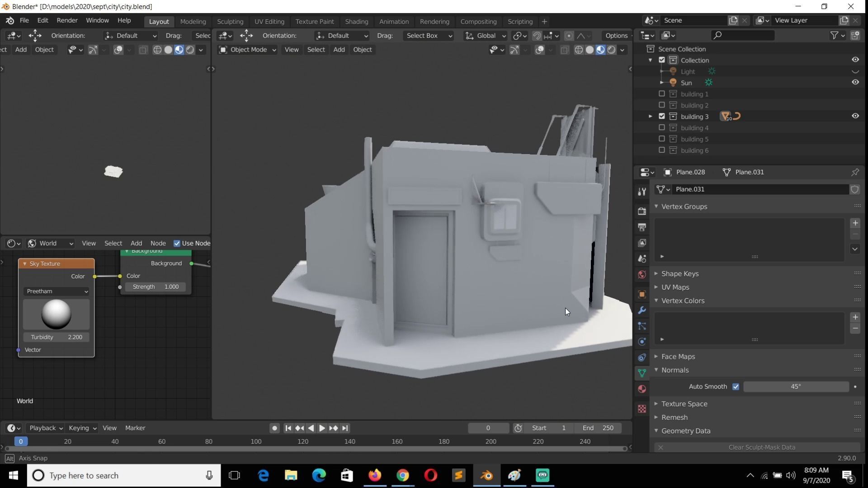Enable the building 2 collection checkbox
Screen dimensions: 868x488
[662, 105]
